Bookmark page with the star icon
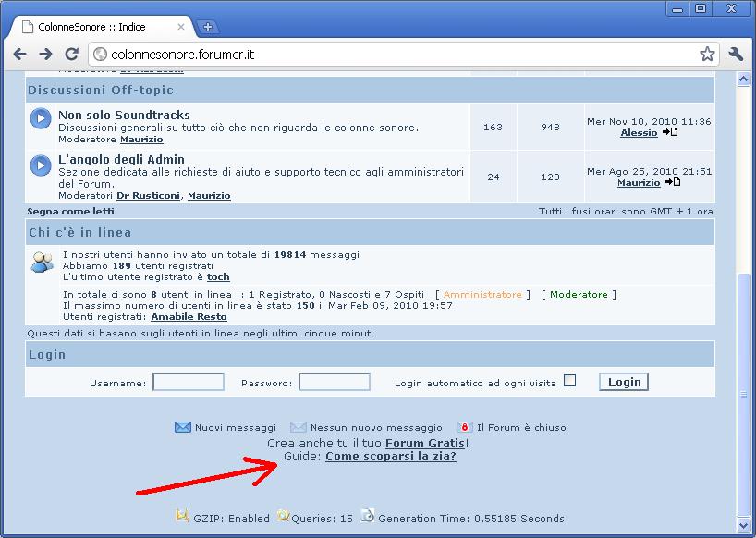756x538 pixels. click(707, 55)
